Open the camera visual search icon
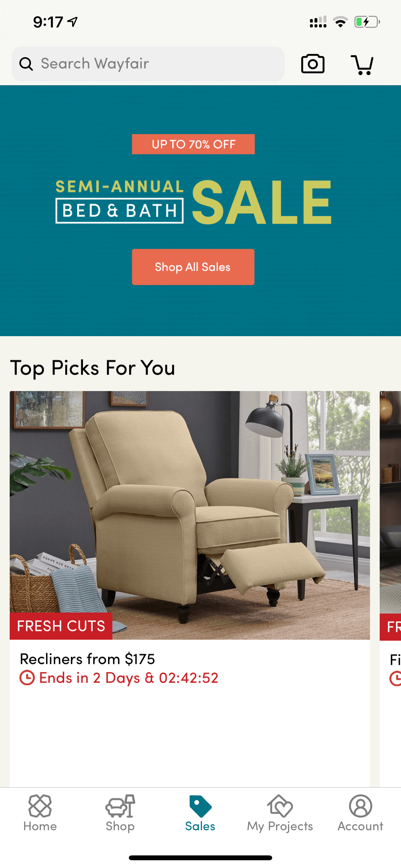 click(x=313, y=64)
